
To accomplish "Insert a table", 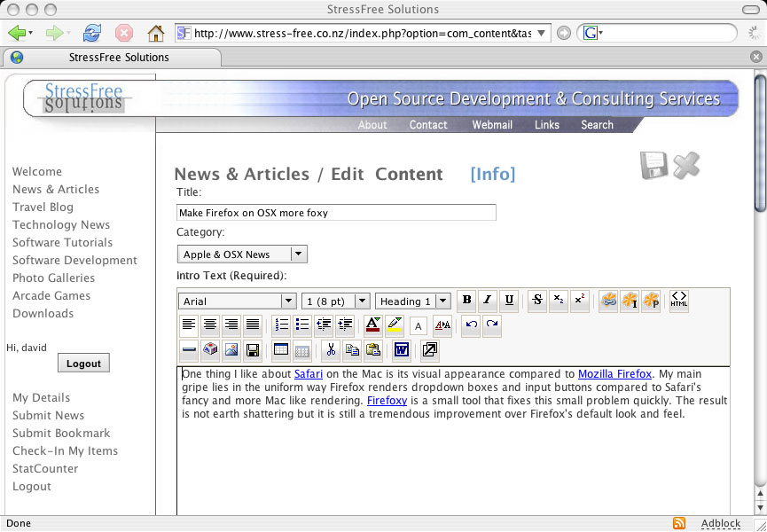I will point(281,350).
